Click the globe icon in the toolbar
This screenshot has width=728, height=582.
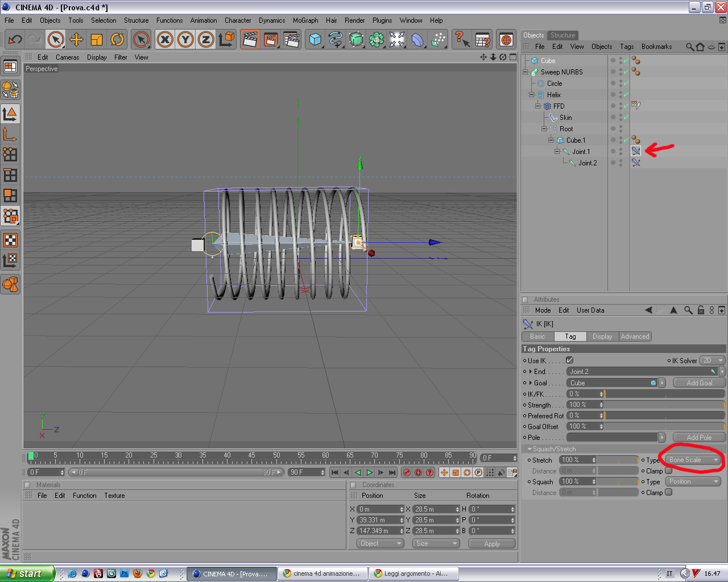[506, 39]
